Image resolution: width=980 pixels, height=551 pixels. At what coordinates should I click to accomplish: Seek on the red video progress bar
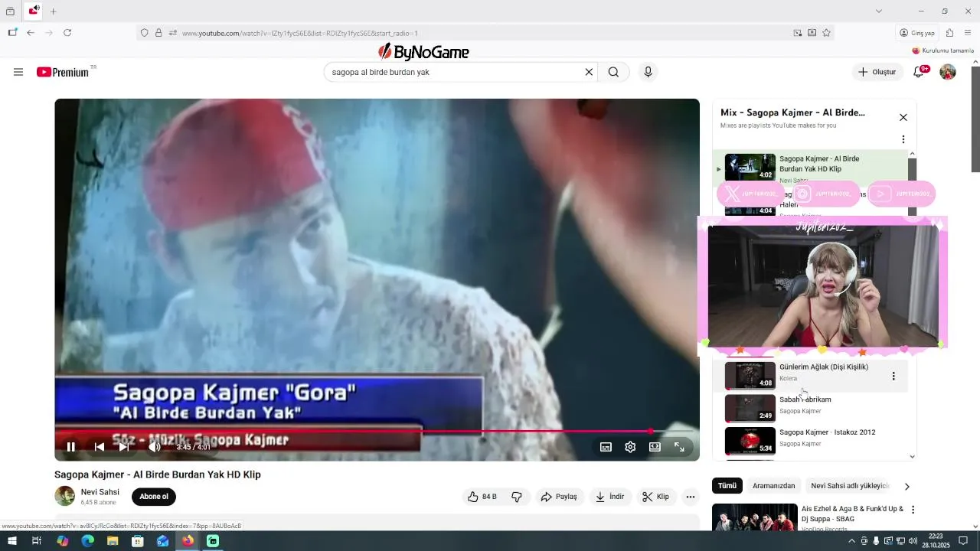point(377,431)
